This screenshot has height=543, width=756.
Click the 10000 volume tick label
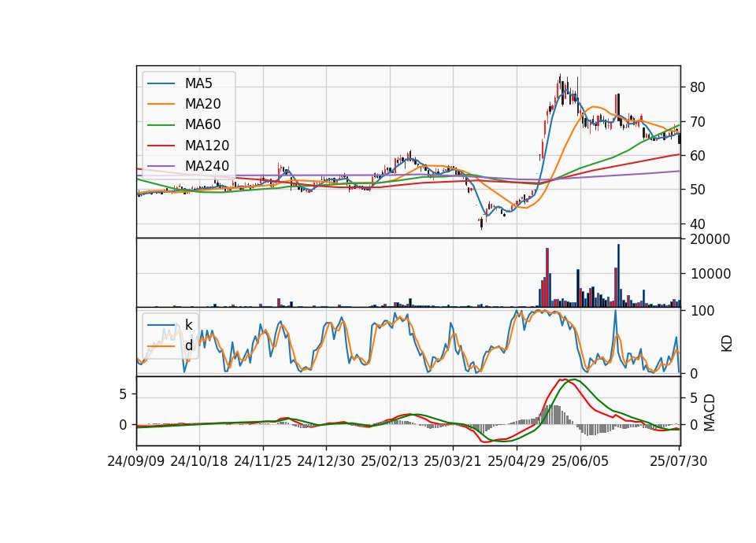point(710,274)
